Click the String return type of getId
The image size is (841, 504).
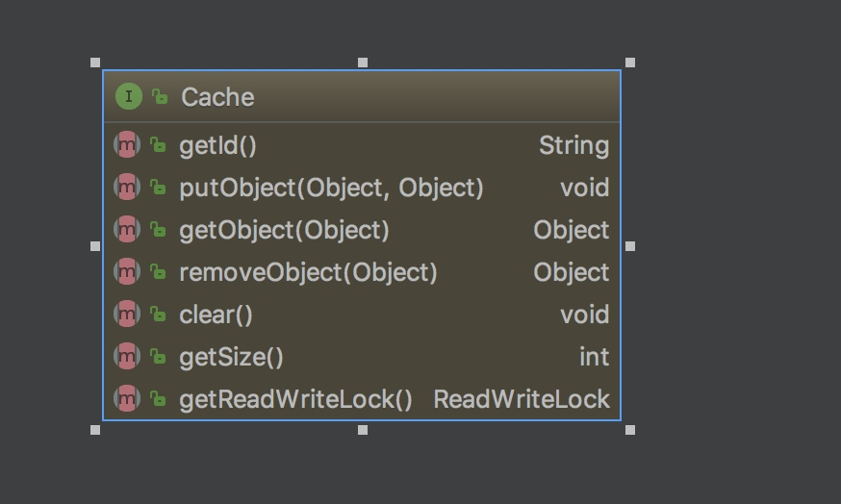click(573, 146)
